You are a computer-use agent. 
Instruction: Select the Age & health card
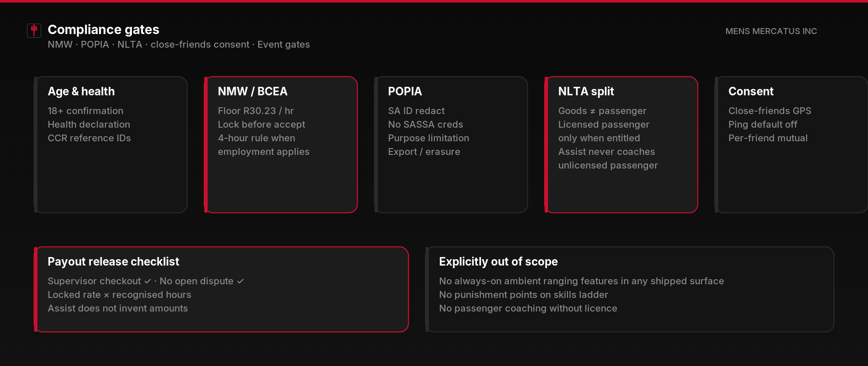[111, 145]
